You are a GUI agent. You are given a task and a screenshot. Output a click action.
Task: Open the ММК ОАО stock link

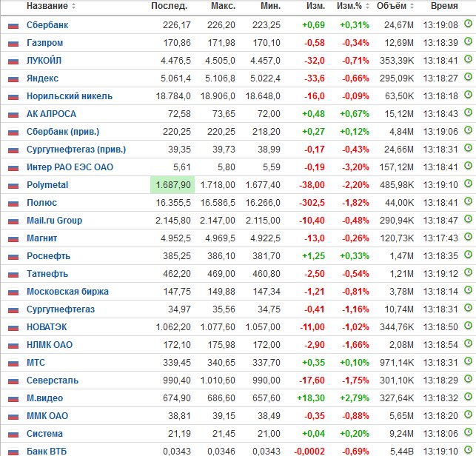tap(47, 416)
